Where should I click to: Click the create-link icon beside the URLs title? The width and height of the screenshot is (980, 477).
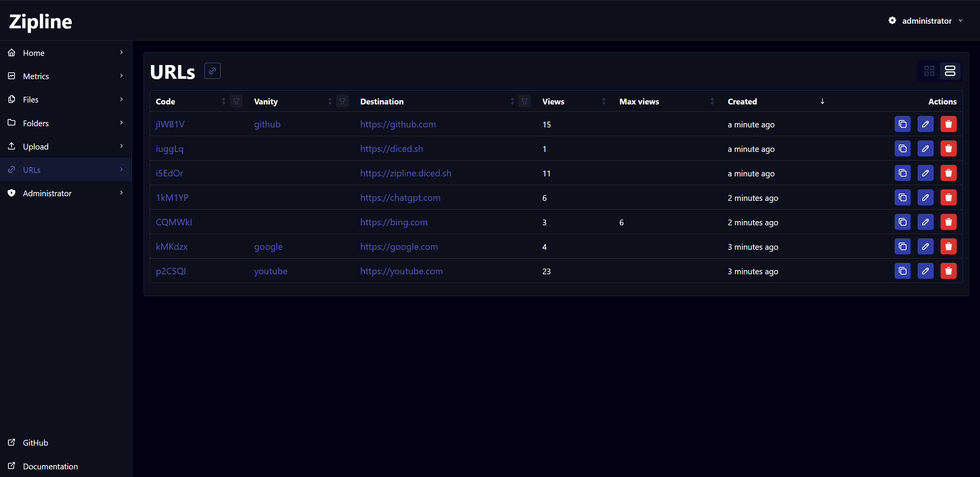(212, 70)
